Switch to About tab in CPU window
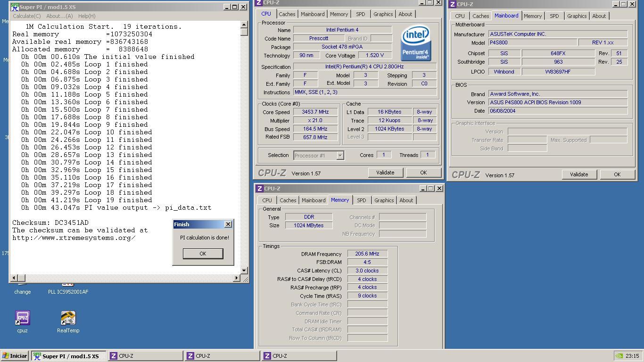The height and width of the screenshot is (362, 644). point(405,14)
